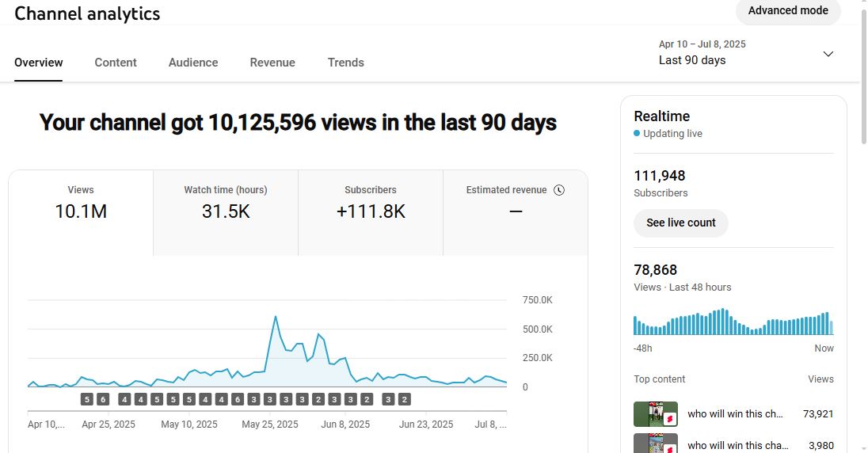Click the Now label under realtime chart
Screen dimensions: 868x453
pos(824,348)
